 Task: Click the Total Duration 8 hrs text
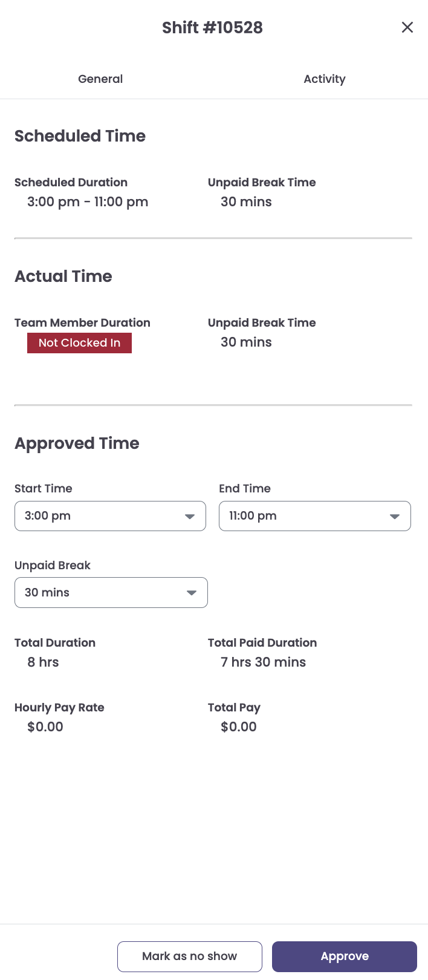coord(43,662)
